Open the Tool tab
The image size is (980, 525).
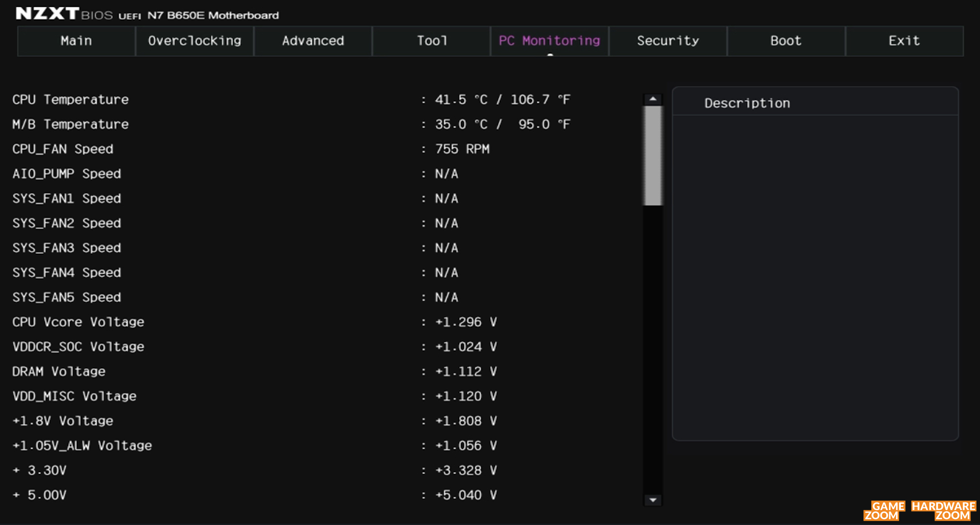(432, 41)
